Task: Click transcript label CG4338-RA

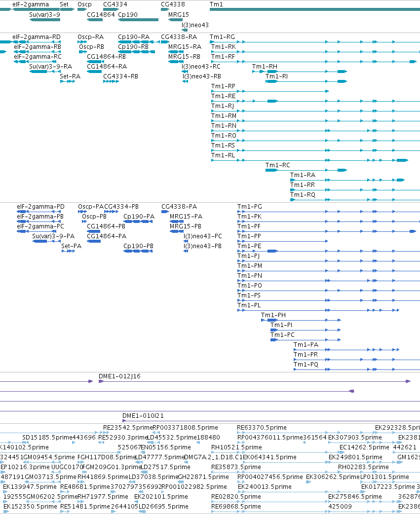Action: point(179,37)
